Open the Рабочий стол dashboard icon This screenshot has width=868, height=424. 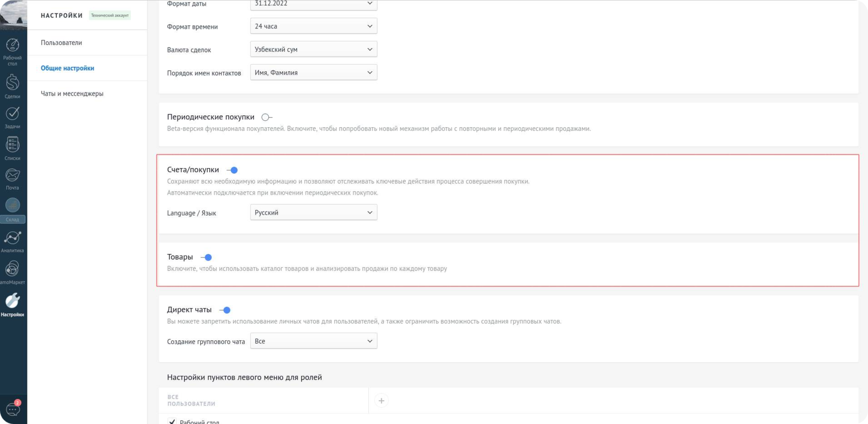click(12, 49)
